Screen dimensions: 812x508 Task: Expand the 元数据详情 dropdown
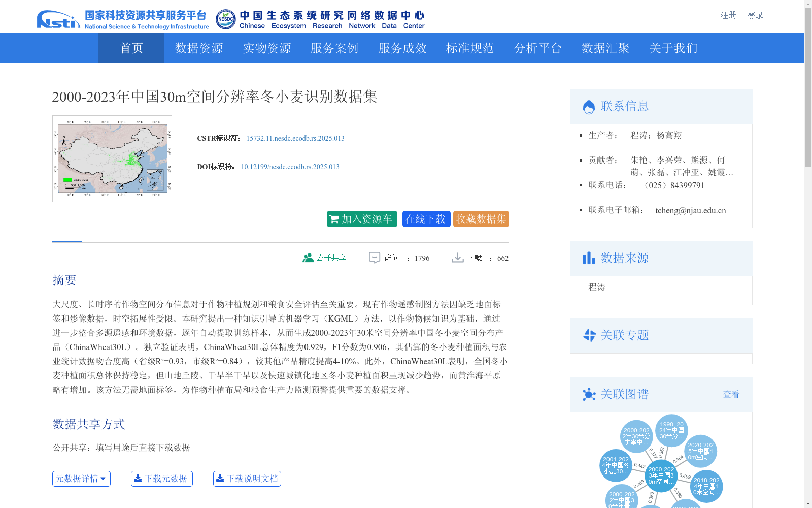pos(81,479)
